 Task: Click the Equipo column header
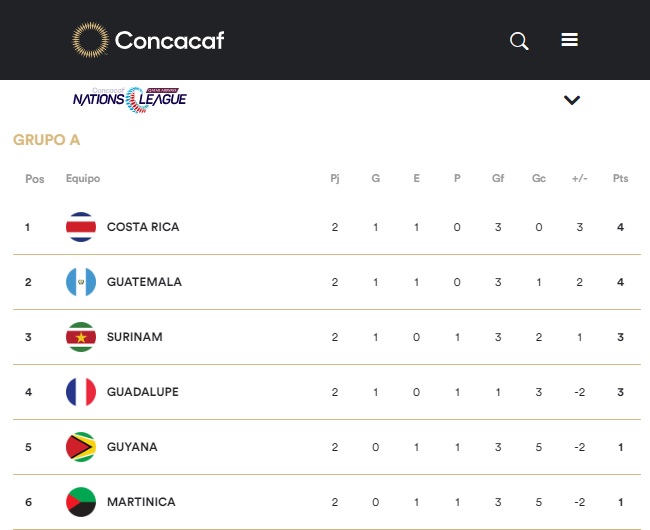pyautogui.click(x=83, y=179)
